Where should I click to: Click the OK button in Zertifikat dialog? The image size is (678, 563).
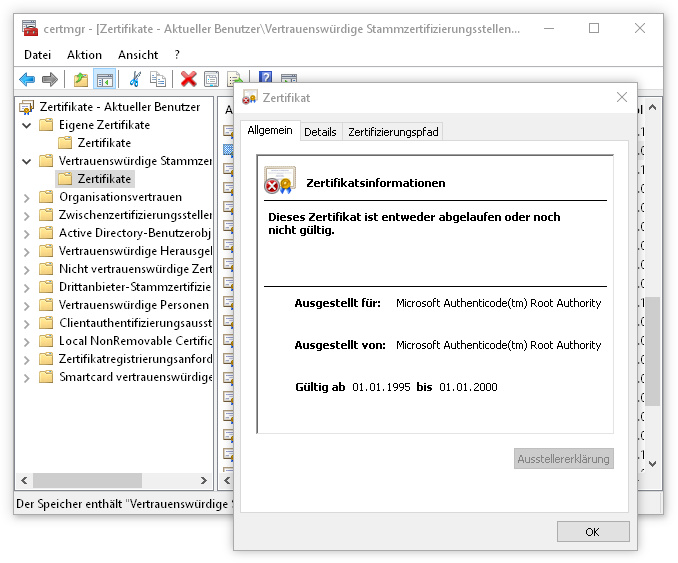592,531
